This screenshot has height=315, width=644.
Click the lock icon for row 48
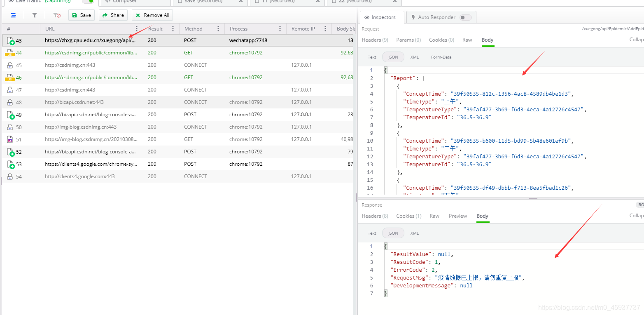(10, 102)
